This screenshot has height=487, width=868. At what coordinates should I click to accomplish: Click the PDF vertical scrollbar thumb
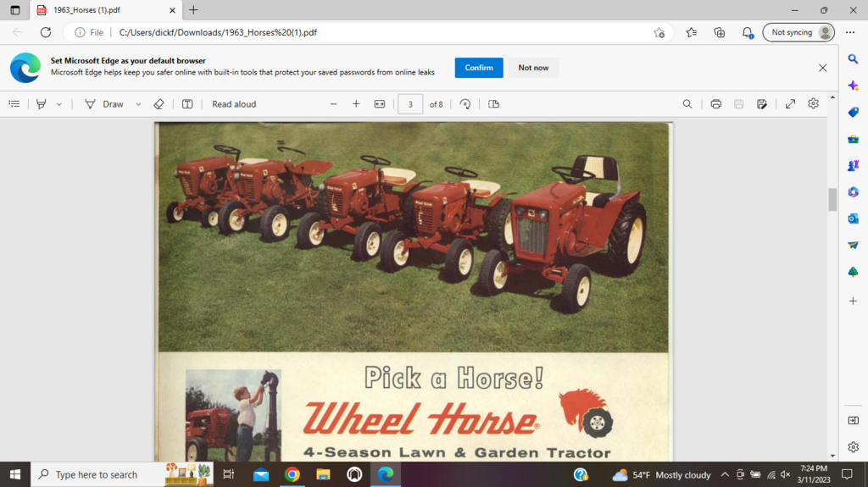pyautogui.click(x=832, y=200)
